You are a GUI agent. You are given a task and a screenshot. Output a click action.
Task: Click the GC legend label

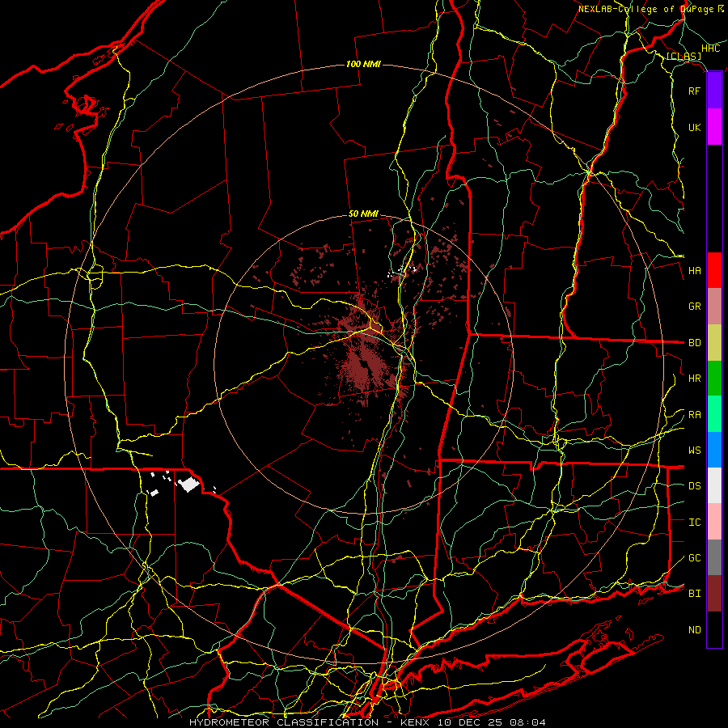[694, 558]
